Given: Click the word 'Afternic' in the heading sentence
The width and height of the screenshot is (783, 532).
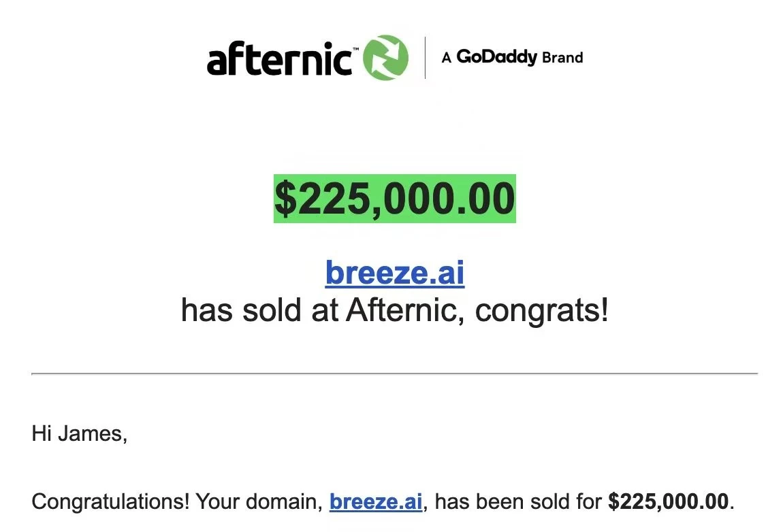Looking at the screenshot, I should [401, 310].
